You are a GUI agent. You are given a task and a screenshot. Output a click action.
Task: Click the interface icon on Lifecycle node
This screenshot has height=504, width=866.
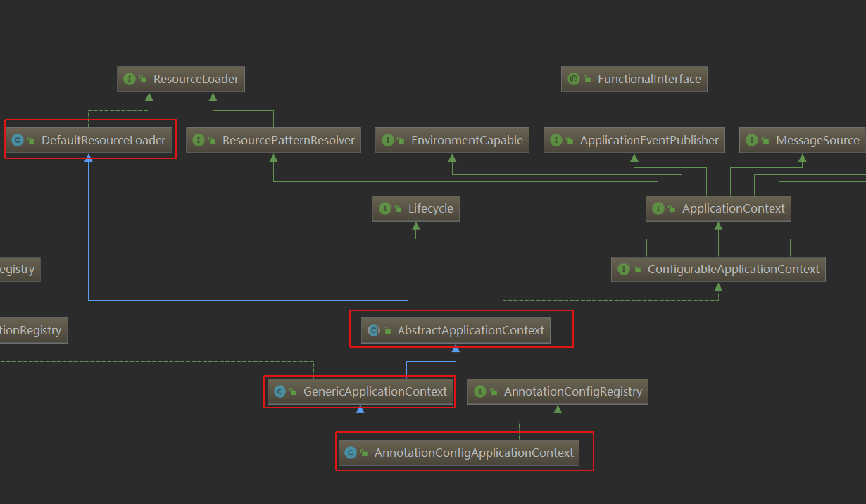coord(384,208)
